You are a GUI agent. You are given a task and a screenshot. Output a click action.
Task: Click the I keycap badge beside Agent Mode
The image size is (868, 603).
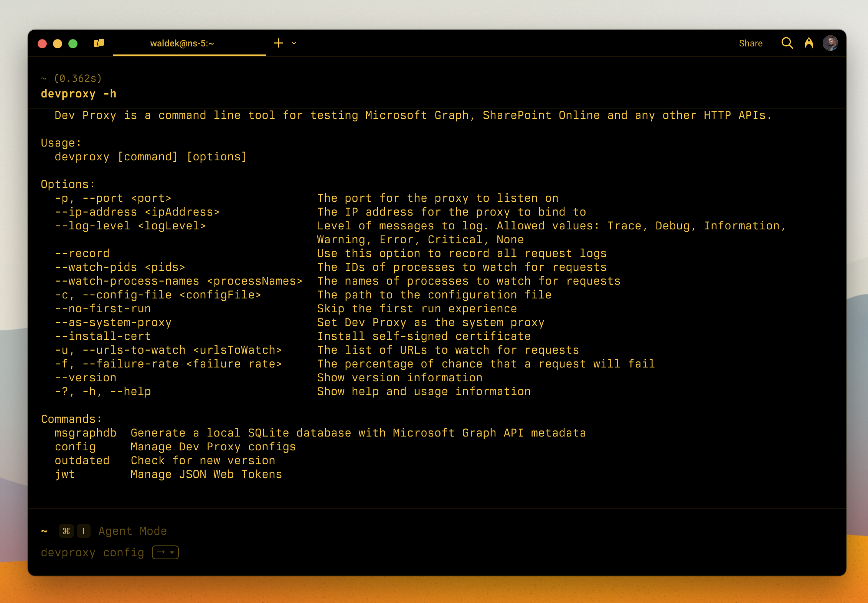(x=83, y=531)
